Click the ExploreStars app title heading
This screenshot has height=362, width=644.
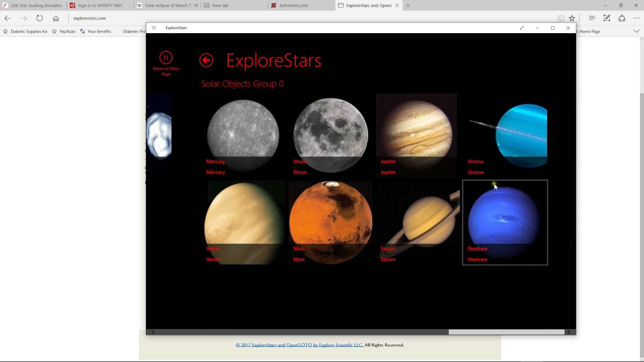(x=273, y=60)
